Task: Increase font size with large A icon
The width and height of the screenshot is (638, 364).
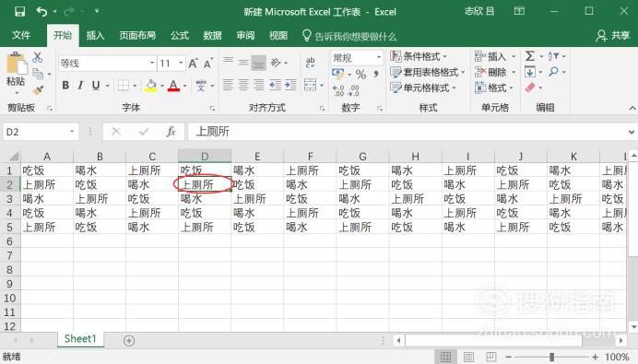Action: tap(193, 63)
